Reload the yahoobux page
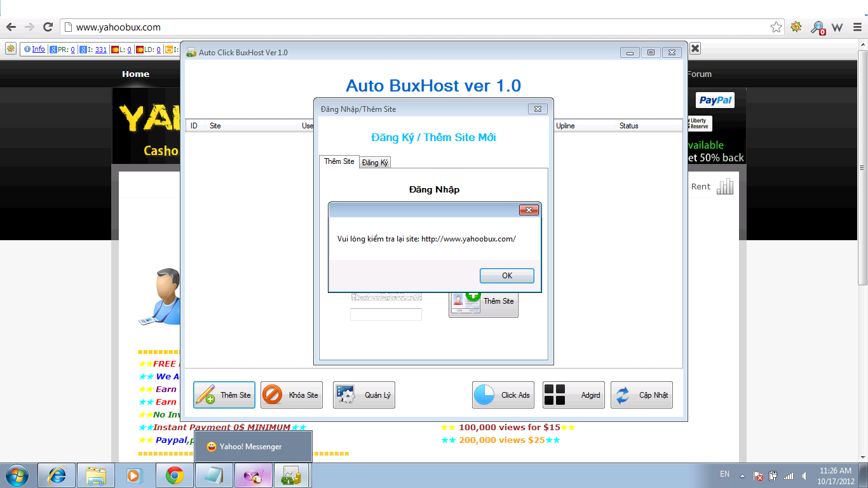 [x=48, y=27]
